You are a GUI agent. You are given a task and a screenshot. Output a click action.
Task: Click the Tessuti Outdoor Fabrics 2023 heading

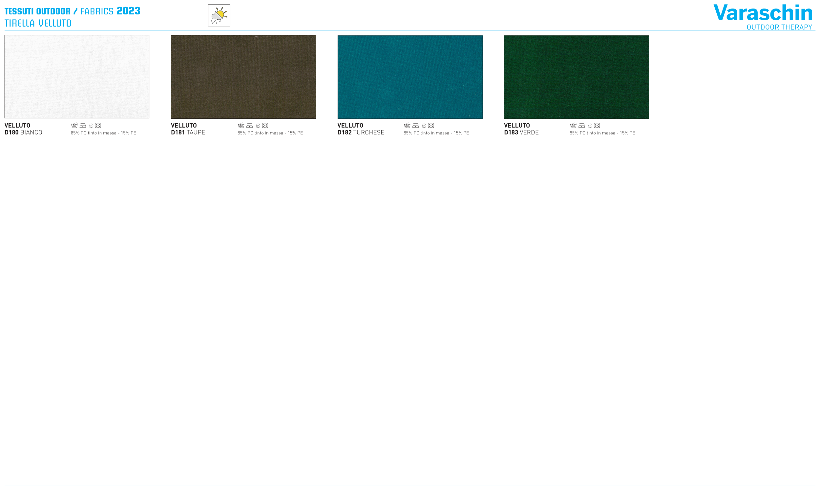point(72,11)
